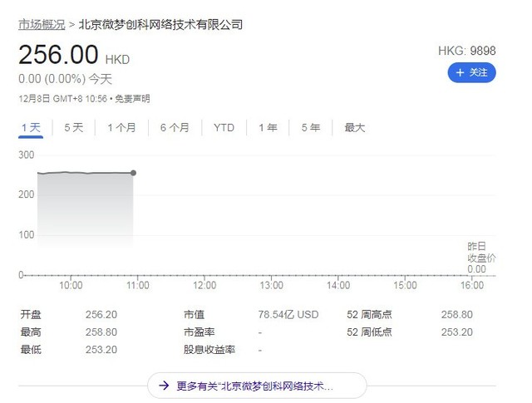Click the 11:00 time axis label
Screen dimensions: 532x403
click(138, 285)
